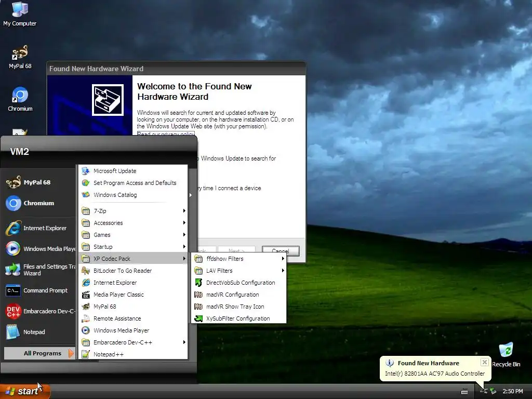Expand the Embarcadero Dev-C++ program folder

(x=133, y=342)
